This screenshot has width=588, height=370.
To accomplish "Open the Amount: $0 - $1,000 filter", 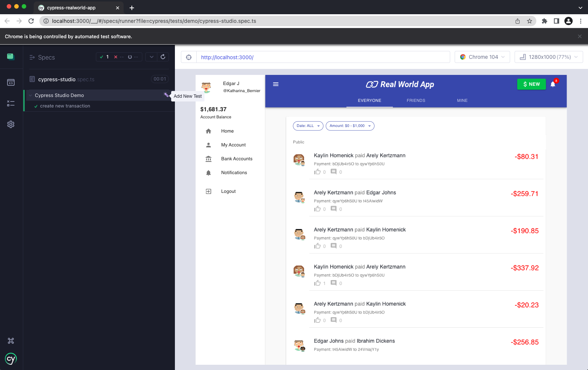I will coord(350,126).
